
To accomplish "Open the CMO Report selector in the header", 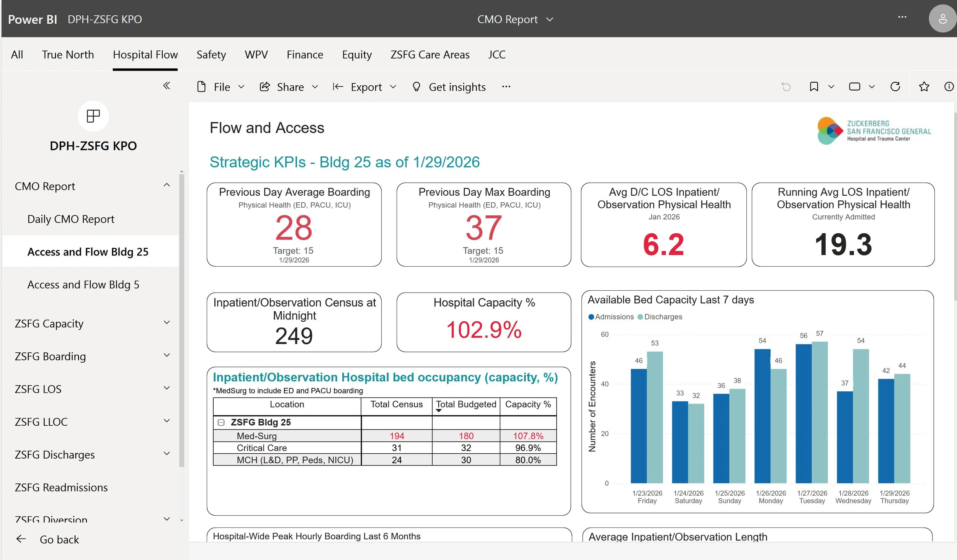I will pos(515,19).
